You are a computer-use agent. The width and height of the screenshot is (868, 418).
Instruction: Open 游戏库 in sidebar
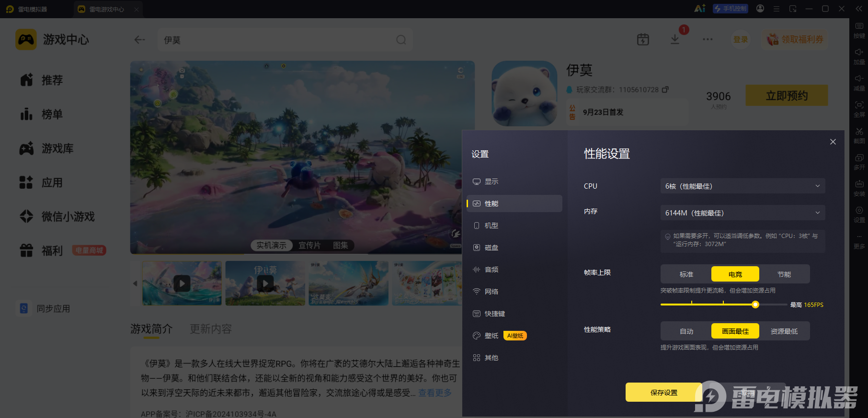pos(46,148)
